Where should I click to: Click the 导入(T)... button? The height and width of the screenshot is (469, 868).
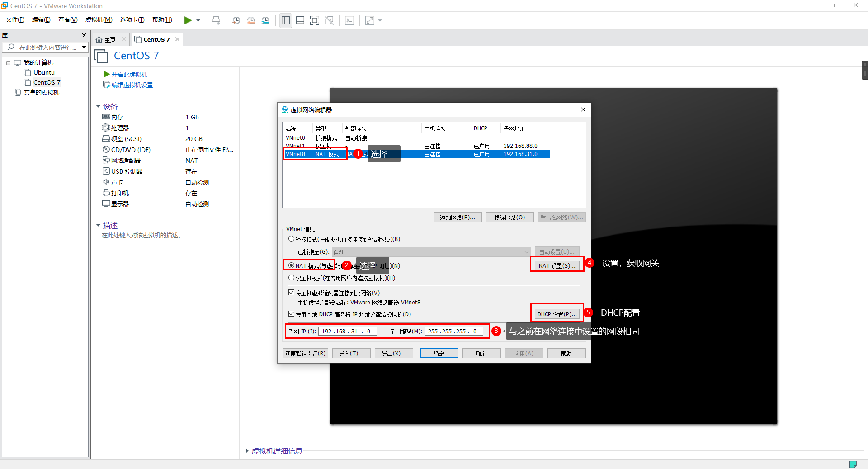tap(351, 353)
